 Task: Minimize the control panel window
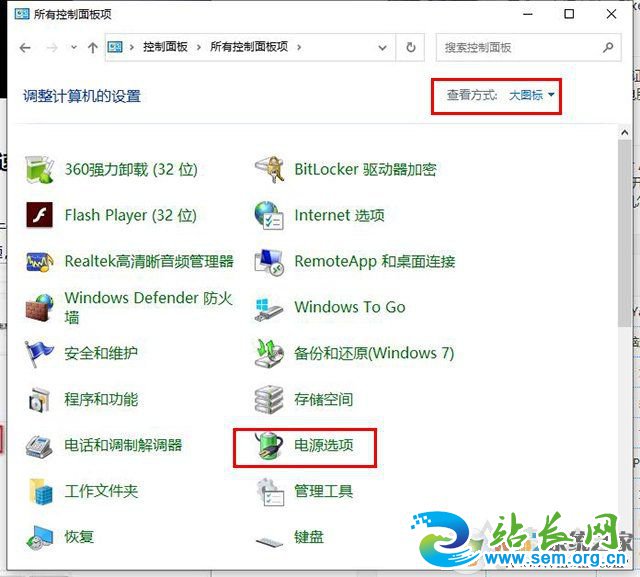coord(528,14)
